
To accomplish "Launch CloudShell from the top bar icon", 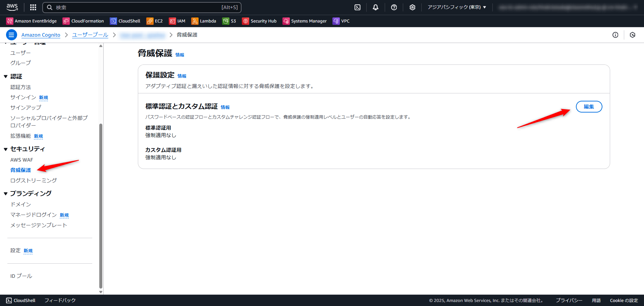I will tap(358, 7).
